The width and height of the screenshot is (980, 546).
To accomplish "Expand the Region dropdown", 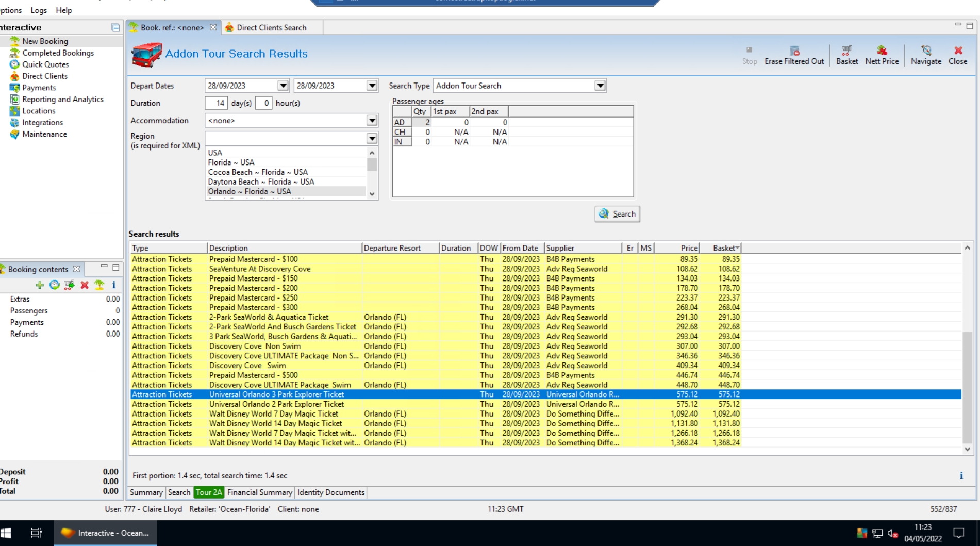I will tap(372, 138).
